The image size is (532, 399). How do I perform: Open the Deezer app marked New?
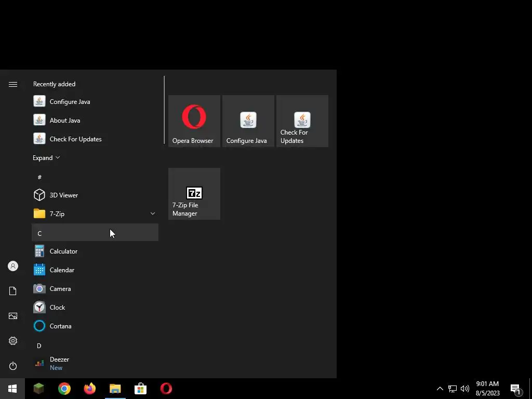tap(95, 363)
